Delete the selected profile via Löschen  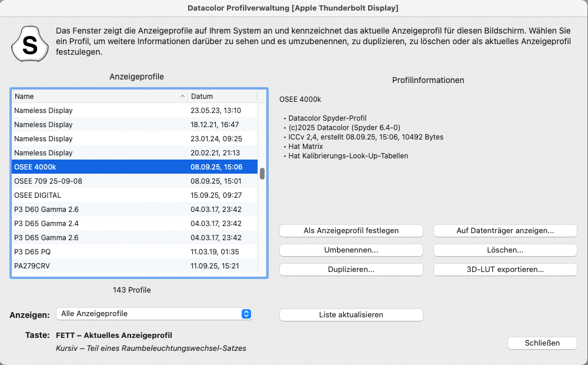coord(505,250)
